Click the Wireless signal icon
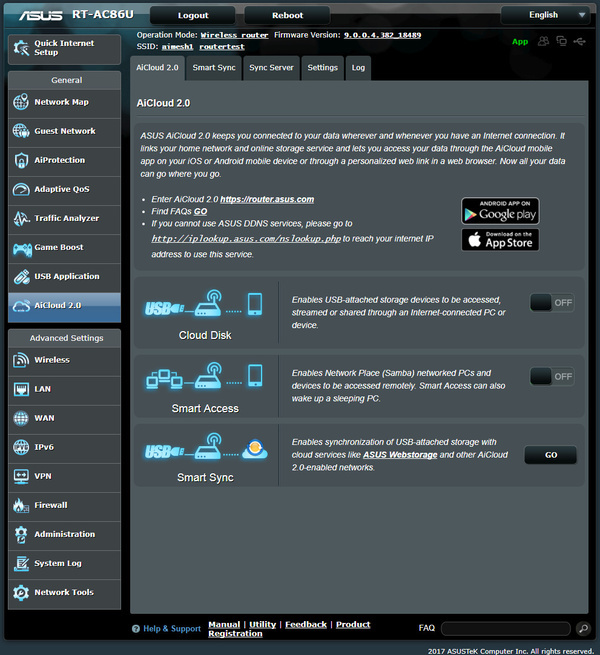 pos(21,360)
